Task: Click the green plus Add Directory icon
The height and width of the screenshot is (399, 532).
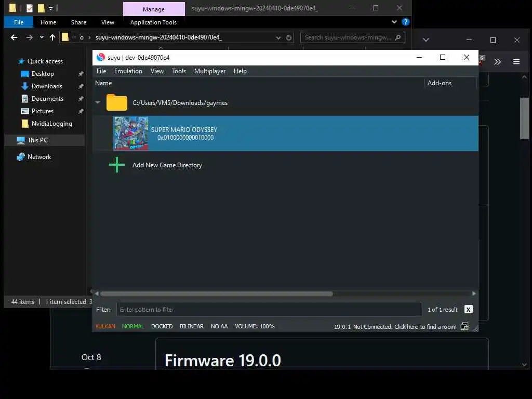Action: tap(117, 165)
